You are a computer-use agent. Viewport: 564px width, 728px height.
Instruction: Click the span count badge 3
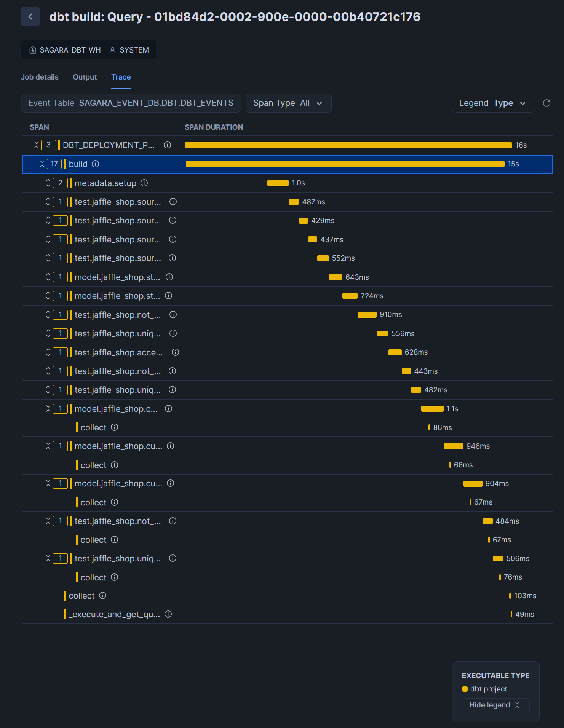(x=48, y=145)
